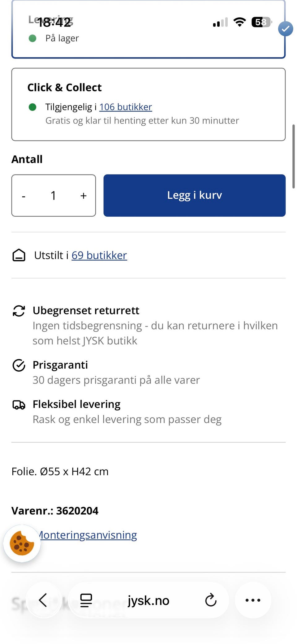The image size is (297, 644).
Task: Tap the jysk.no address bar
Action: 148,600
